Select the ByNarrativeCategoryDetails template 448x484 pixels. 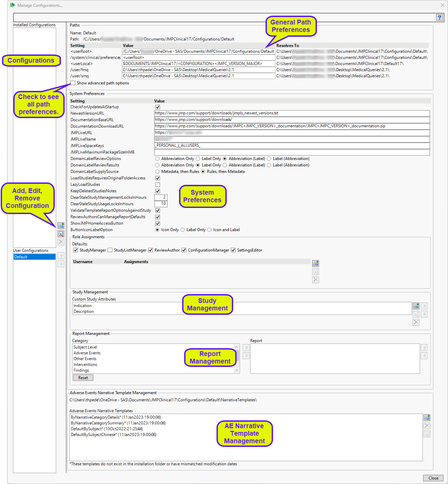[x=116, y=417]
